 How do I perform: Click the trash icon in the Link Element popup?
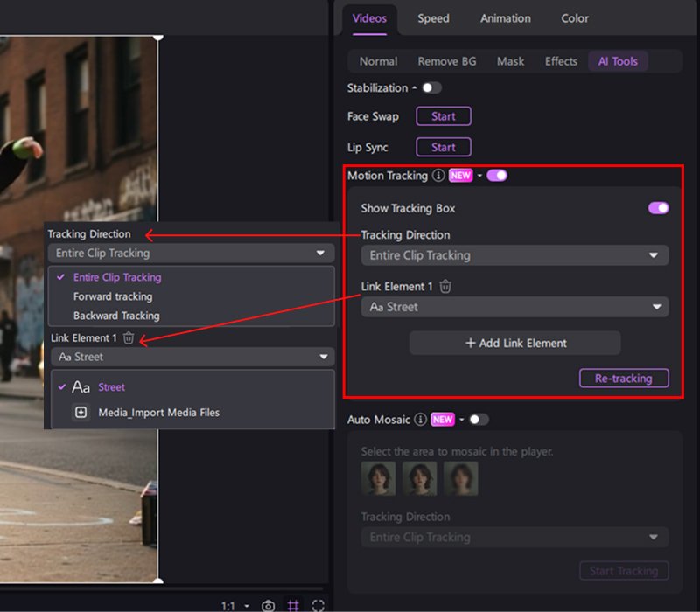click(128, 339)
